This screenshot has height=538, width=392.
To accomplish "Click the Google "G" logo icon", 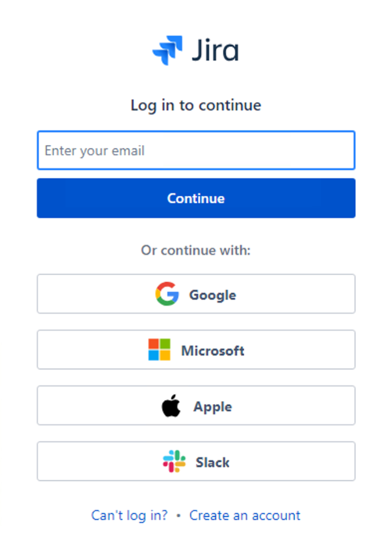I will coord(167,294).
